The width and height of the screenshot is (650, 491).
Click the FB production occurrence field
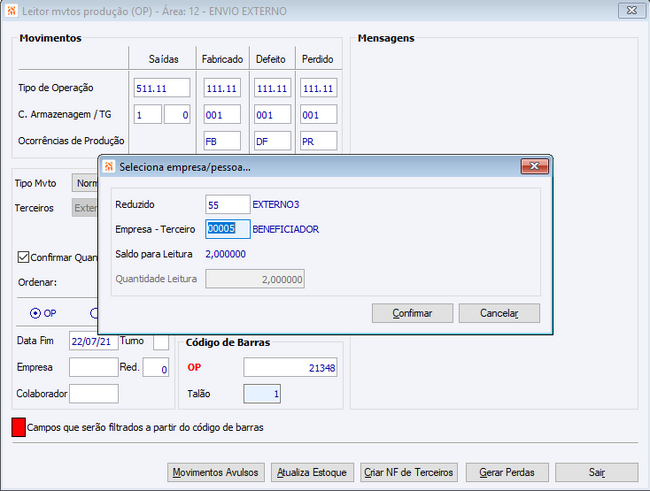(x=222, y=141)
